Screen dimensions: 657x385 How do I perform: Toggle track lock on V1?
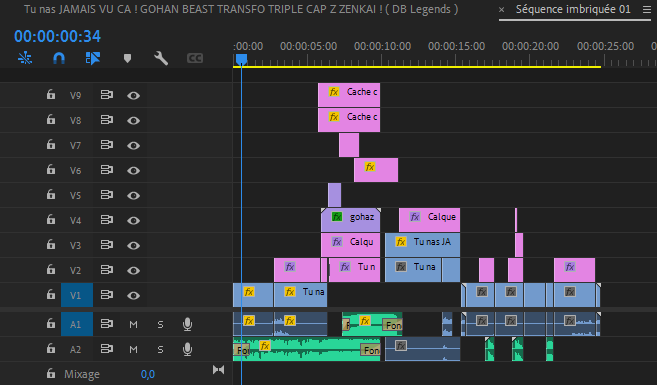click(x=51, y=295)
